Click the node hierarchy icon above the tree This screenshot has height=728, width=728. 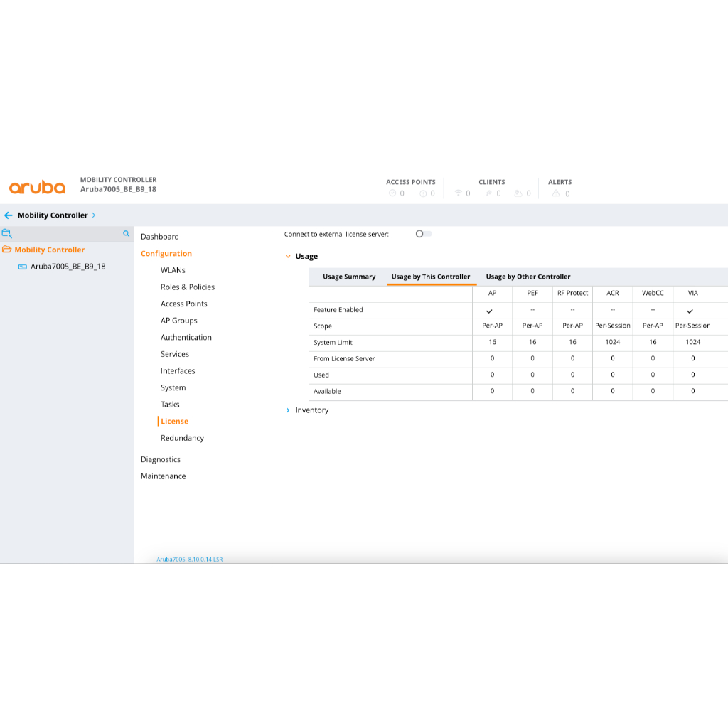pos(7,233)
